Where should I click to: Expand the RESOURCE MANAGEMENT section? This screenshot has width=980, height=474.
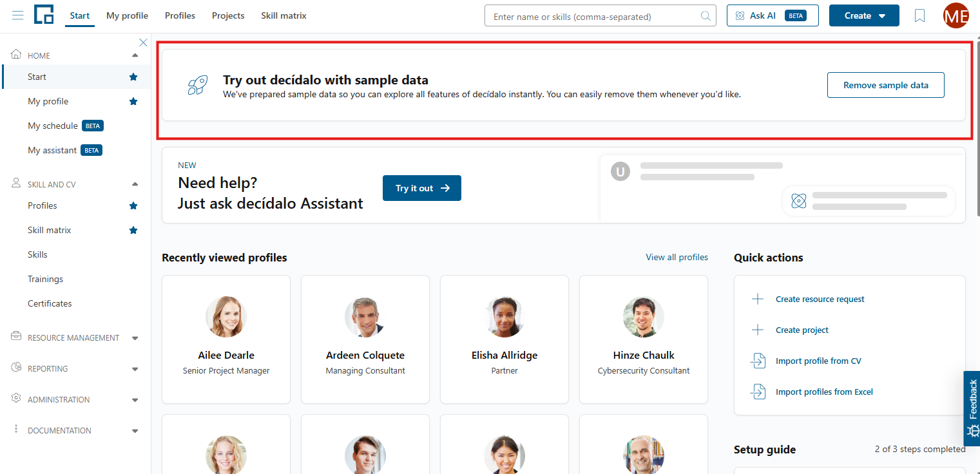click(135, 337)
